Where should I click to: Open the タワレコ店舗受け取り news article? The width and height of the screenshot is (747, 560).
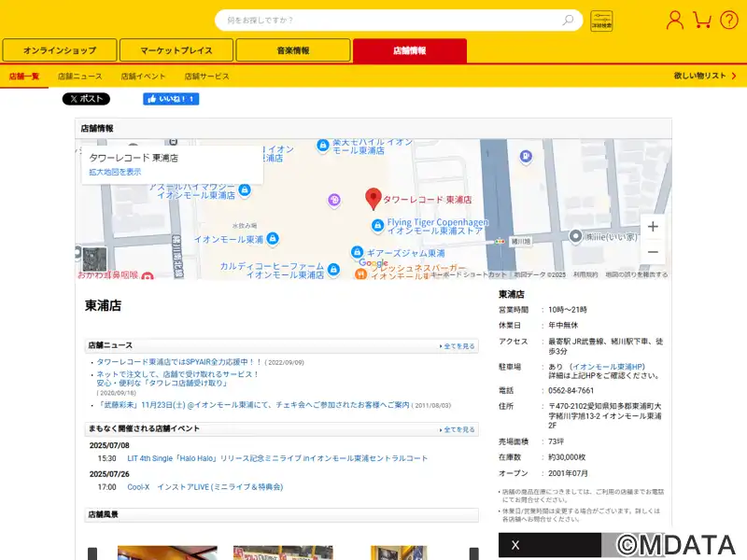pos(177,379)
